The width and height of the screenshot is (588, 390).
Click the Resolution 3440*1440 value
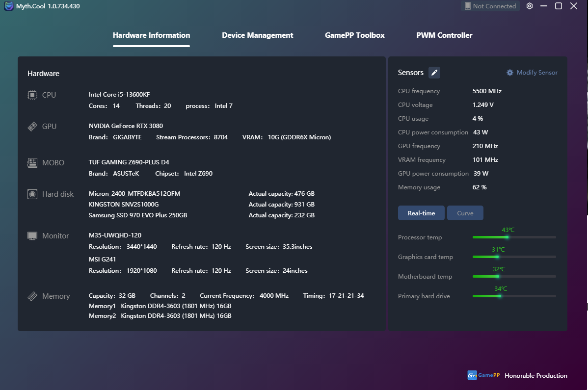pyautogui.click(x=141, y=247)
